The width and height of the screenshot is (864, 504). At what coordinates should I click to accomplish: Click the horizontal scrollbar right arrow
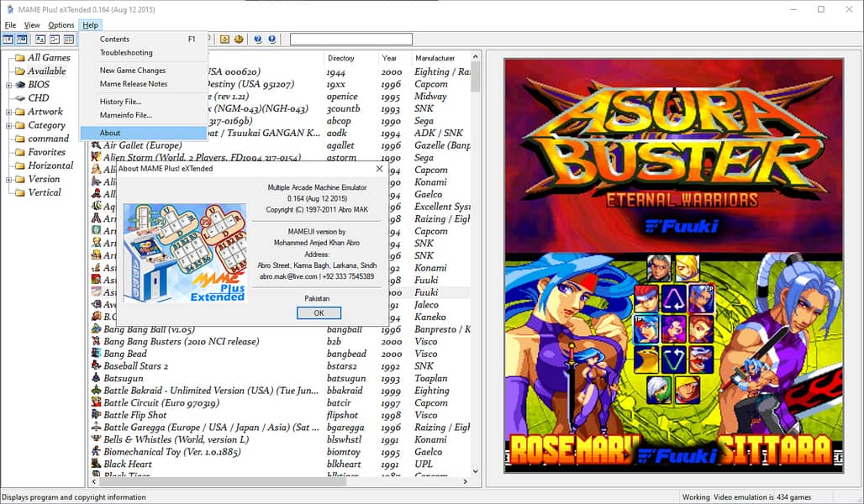click(466, 481)
